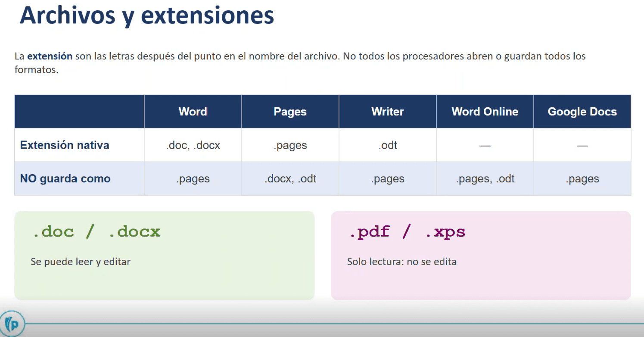The image size is (644, 337).
Task: Click ".pages" in Google Docs' NO guarda como cell
Action: pos(582,179)
